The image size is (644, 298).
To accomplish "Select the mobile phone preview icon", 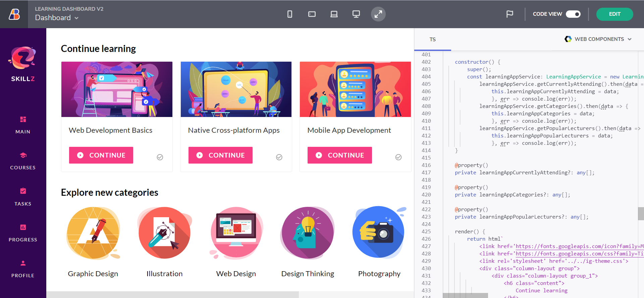I will pyautogui.click(x=290, y=14).
